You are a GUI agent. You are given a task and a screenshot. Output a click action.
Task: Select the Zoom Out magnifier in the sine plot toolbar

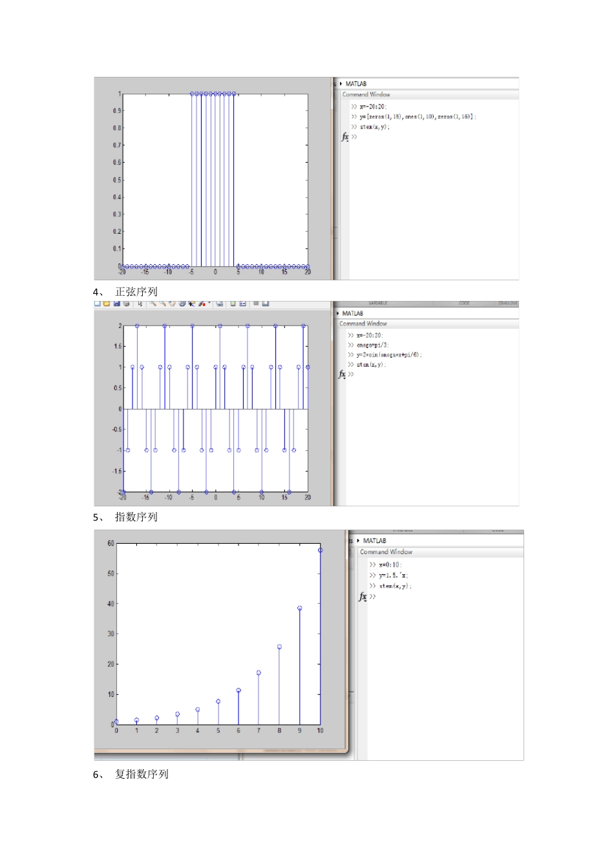[x=163, y=303]
